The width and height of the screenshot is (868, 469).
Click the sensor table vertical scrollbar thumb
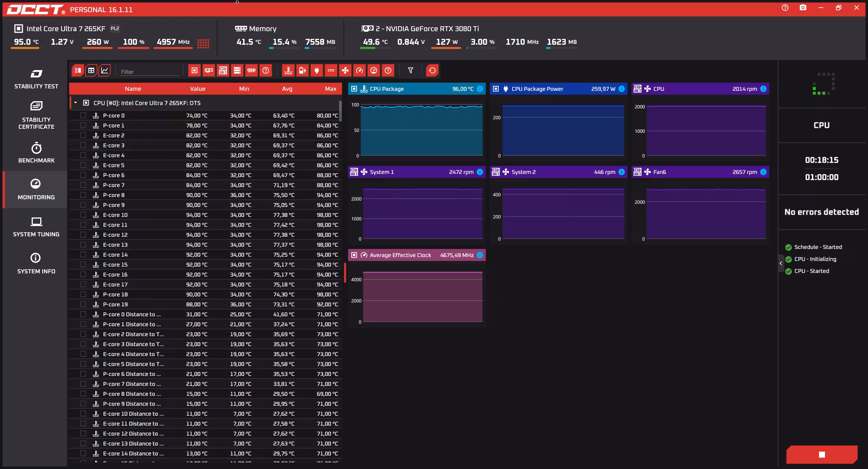[x=340, y=111]
